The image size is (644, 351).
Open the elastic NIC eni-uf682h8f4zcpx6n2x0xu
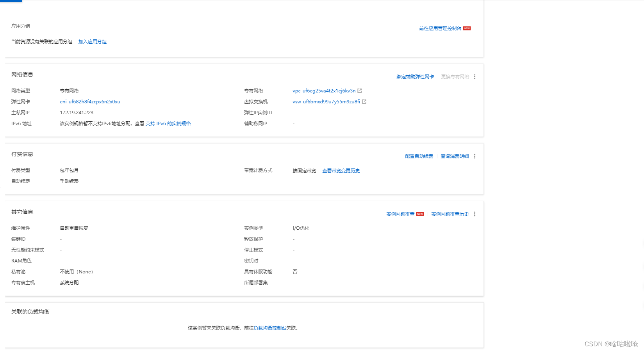click(90, 101)
